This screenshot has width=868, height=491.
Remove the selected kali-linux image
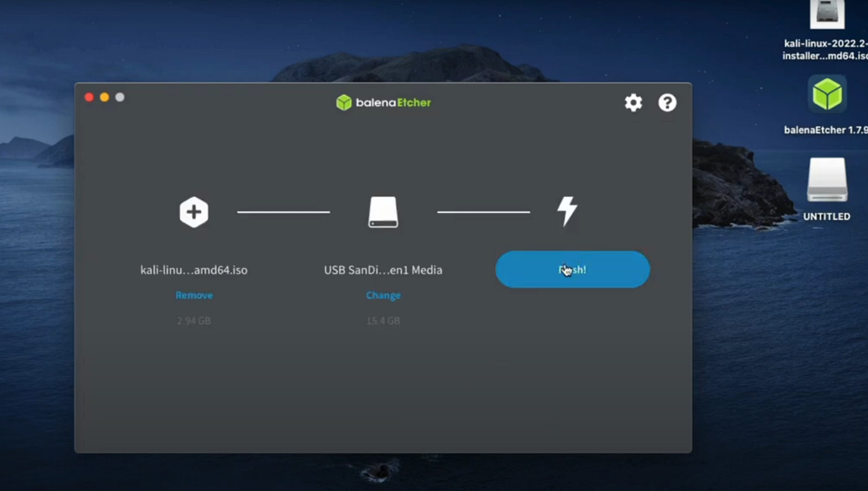pos(194,295)
